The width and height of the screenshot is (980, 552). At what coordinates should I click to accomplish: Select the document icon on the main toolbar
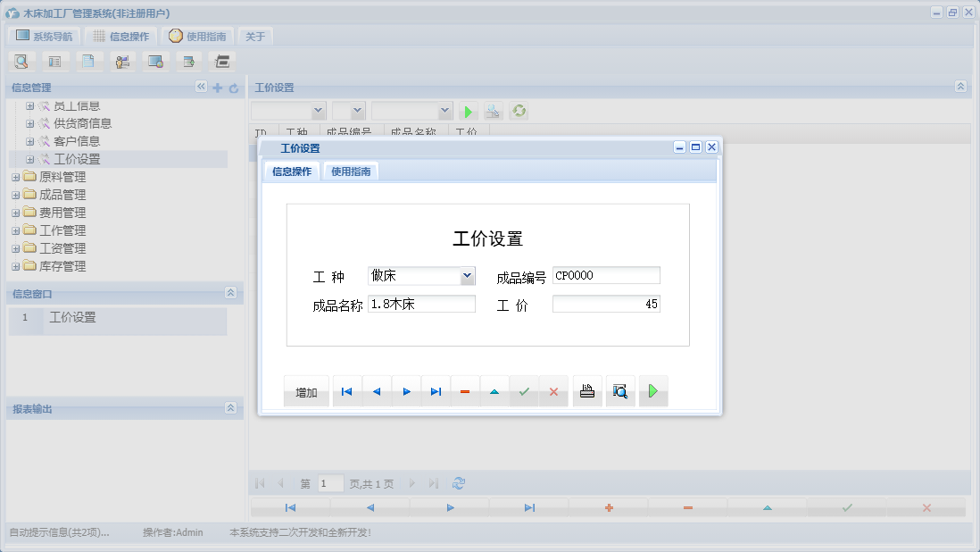(88, 61)
